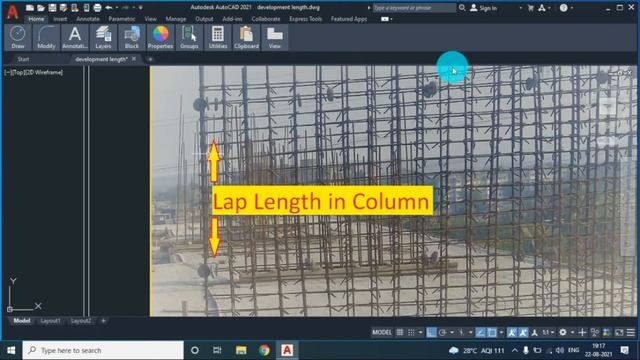Viewport: 640px width, 360px height.
Task: Open the annotation scale 1:1 dropdown
Action: click(548, 332)
